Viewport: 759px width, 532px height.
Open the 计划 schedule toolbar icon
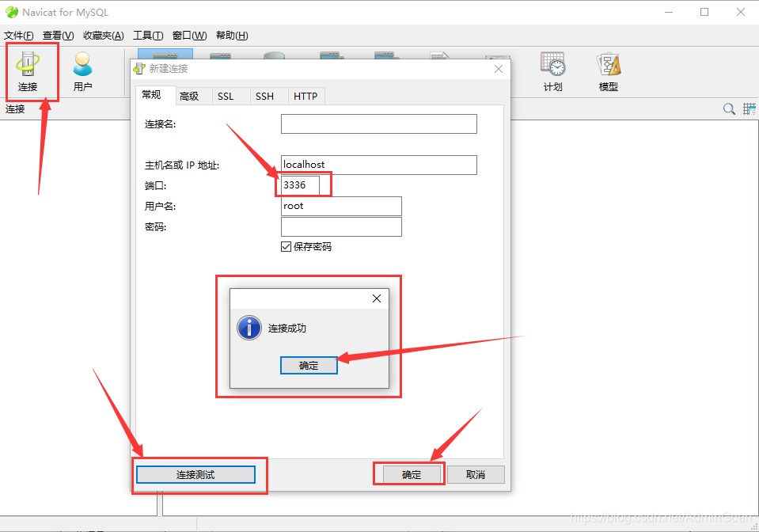552,70
